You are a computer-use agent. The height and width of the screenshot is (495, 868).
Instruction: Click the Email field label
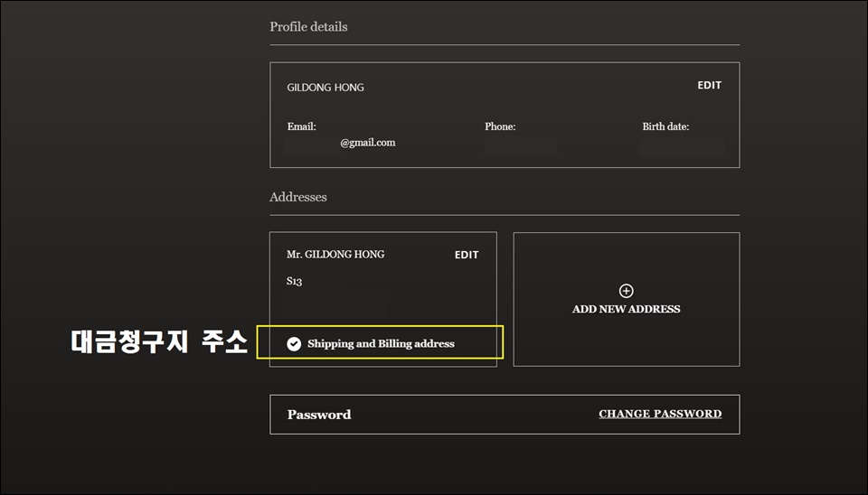click(x=301, y=126)
